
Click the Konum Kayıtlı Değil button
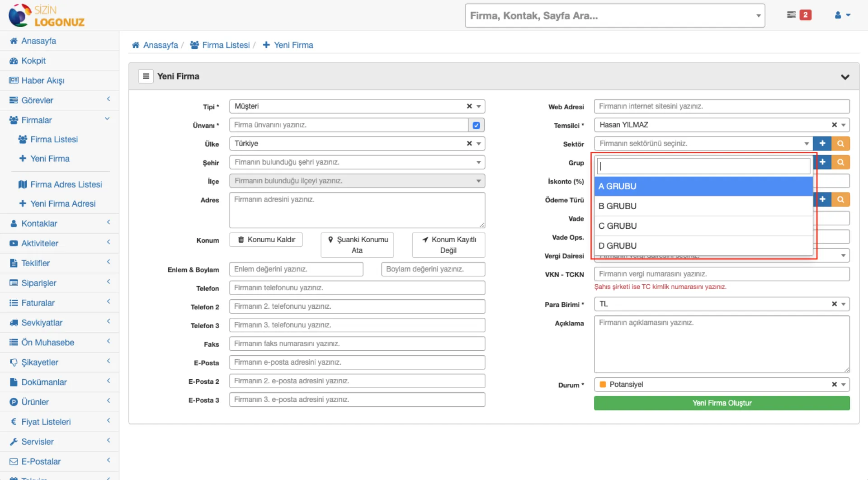click(448, 245)
